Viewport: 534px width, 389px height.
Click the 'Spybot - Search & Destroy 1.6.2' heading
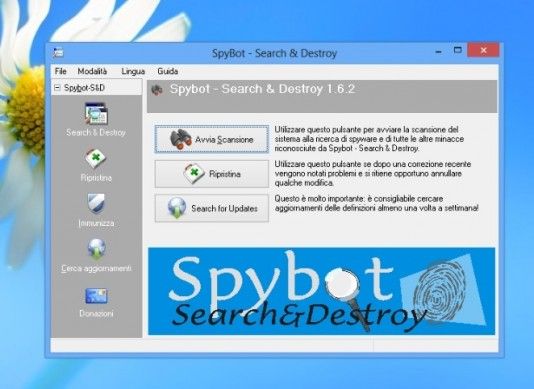click(x=262, y=89)
